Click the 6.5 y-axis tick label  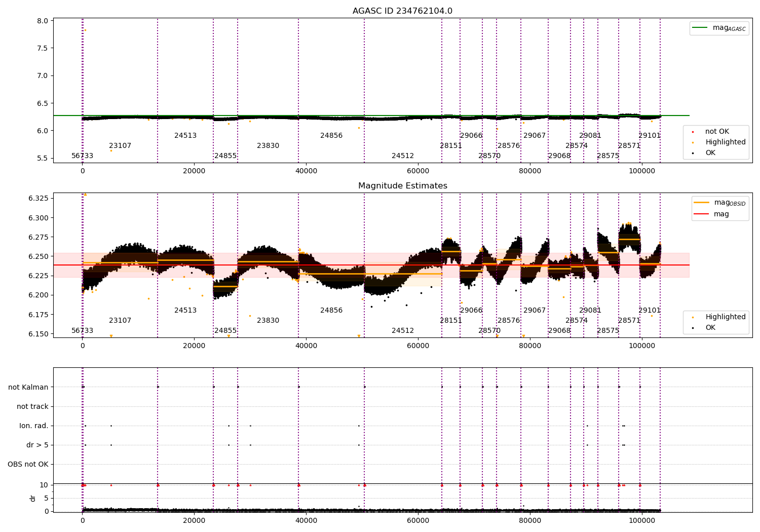click(x=43, y=103)
